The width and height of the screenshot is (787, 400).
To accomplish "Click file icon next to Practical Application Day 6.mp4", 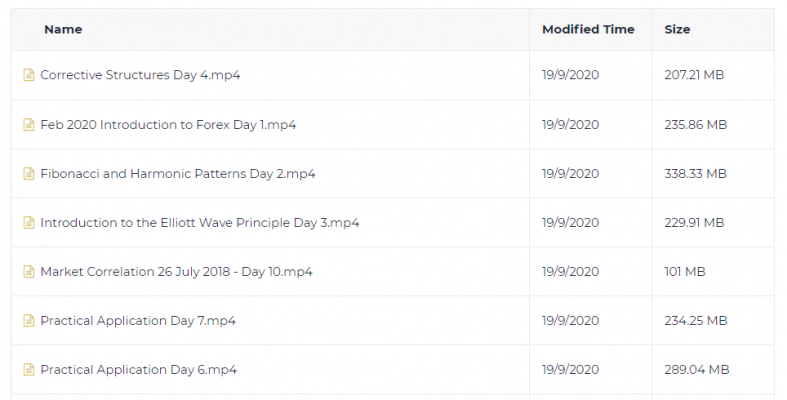I will (29, 370).
